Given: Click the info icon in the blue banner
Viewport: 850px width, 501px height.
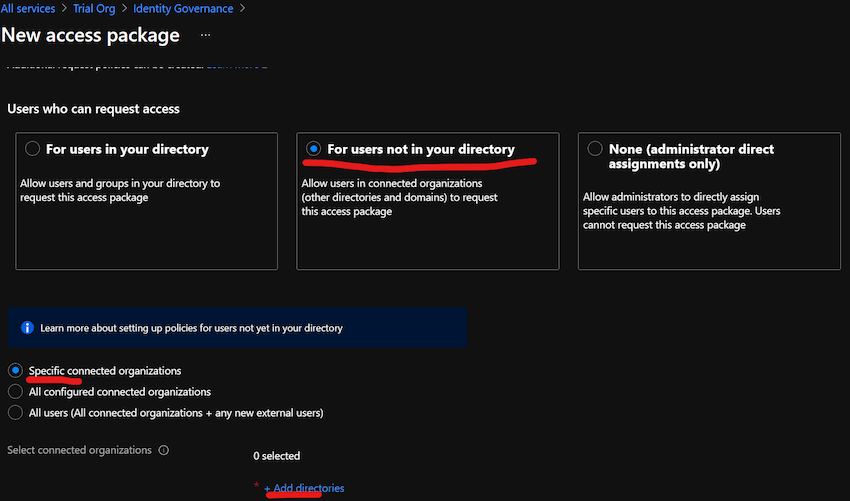Looking at the screenshot, I should (27, 328).
